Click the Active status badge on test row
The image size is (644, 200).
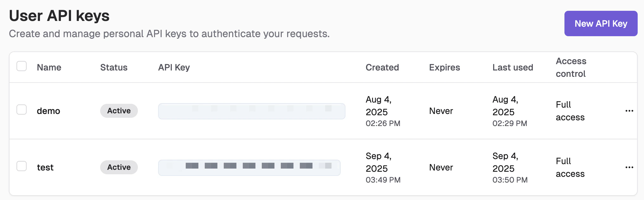tap(119, 167)
